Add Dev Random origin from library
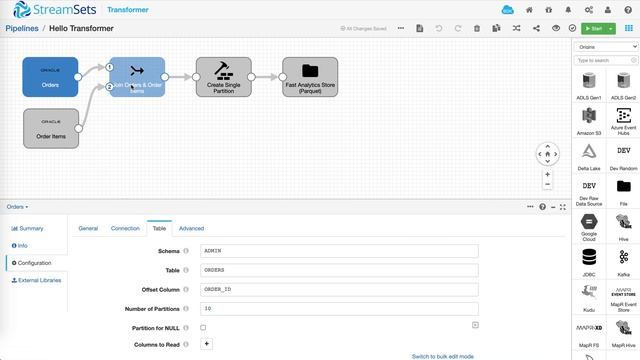 (x=623, y=157)
